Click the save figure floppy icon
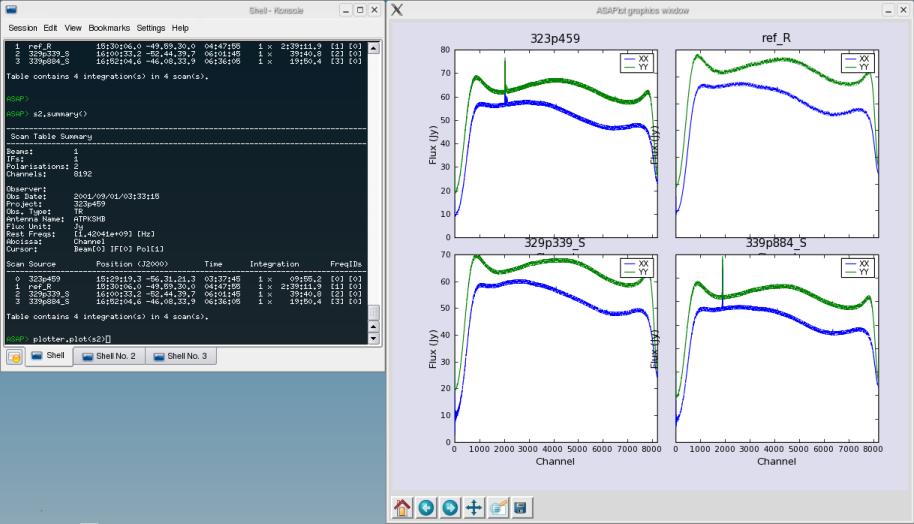914x524 pixels. [521, 507]
